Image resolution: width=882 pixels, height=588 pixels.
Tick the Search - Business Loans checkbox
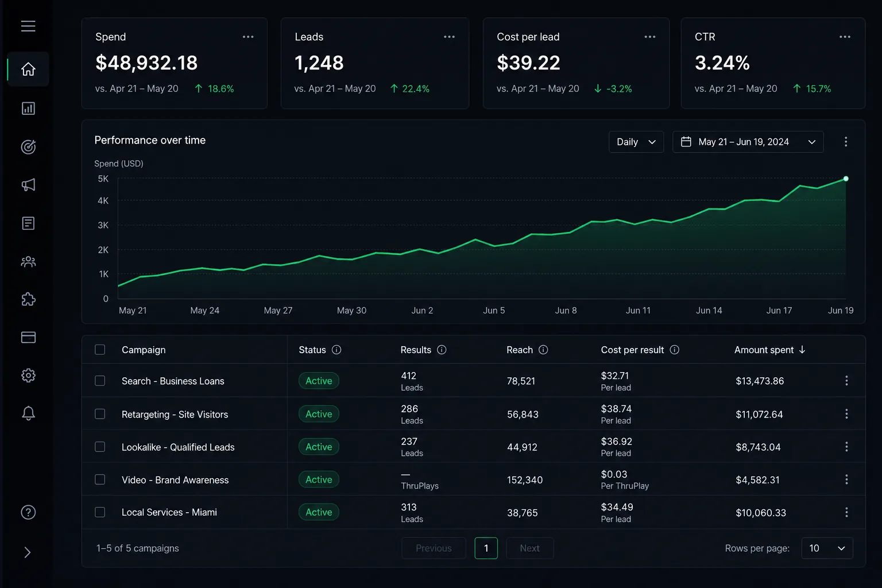pyautogui.click(x=100, y=381)
